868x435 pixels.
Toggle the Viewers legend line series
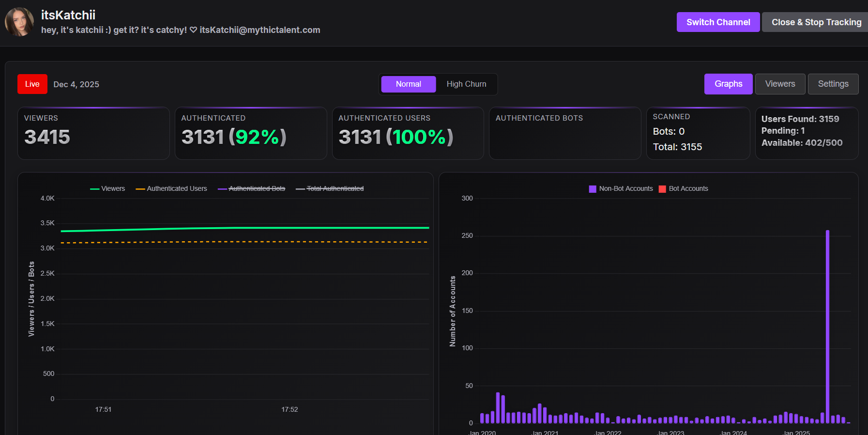107,188
